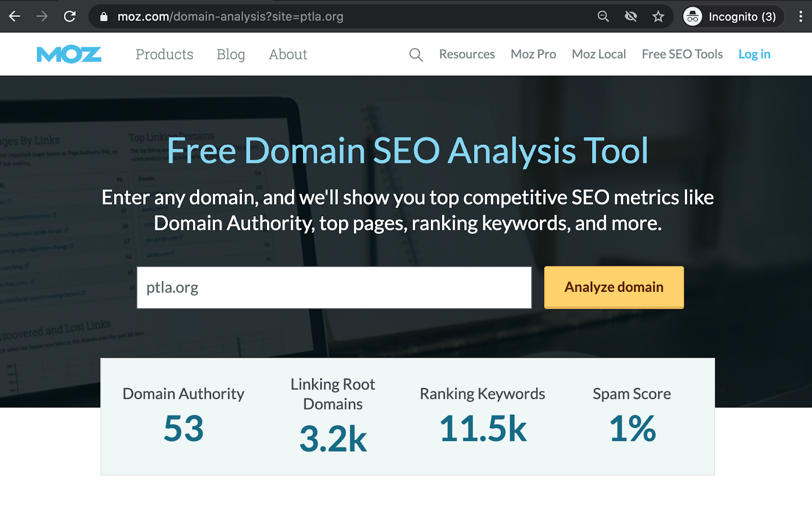812x509 pixels.
Task: Click the crossed-out eye tracking protection icon
Action: coord(631,17)
